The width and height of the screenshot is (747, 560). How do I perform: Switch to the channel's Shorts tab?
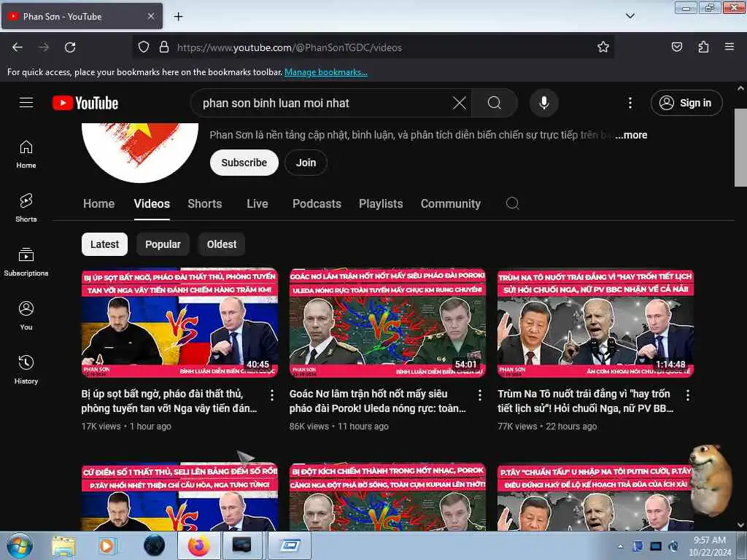(x=205, y=204)
